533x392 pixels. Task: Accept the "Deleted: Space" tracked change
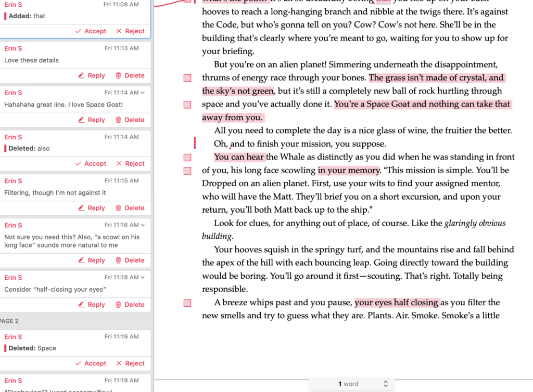tap(91, 363)
